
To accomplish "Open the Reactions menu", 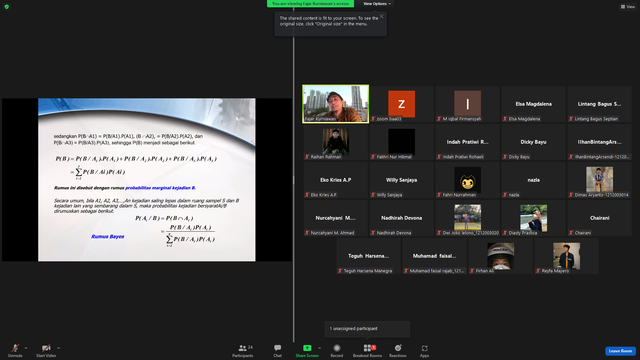I will (x=398, y=350).
